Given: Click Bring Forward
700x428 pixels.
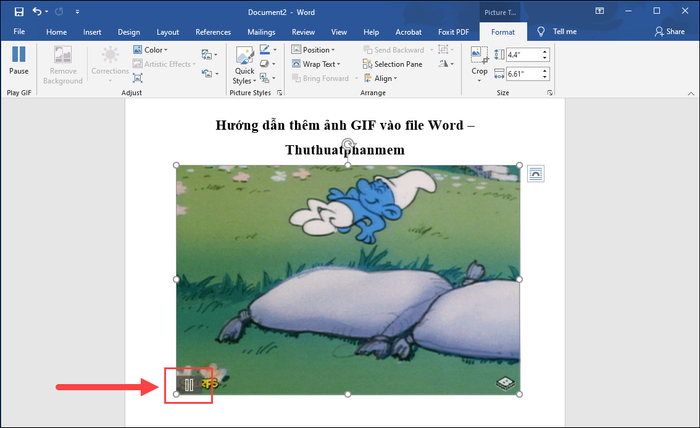Looking at the screenshot, I should click(321, 79).
